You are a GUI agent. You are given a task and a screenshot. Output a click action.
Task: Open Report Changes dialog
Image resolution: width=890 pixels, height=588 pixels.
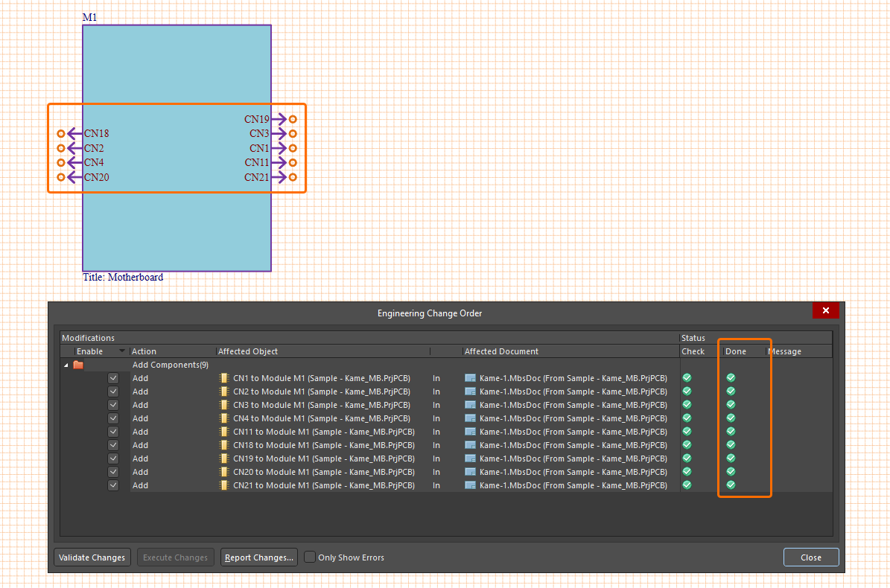(259, 557)
